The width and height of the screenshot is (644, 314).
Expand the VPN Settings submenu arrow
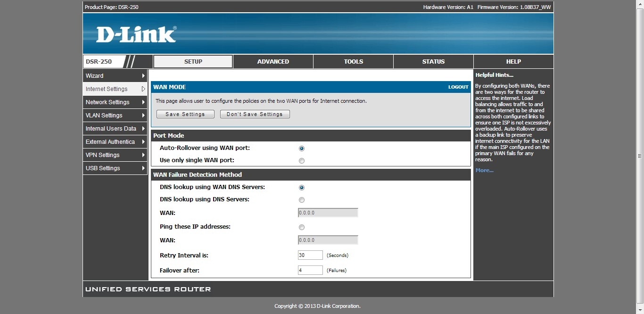pos(143,155)
